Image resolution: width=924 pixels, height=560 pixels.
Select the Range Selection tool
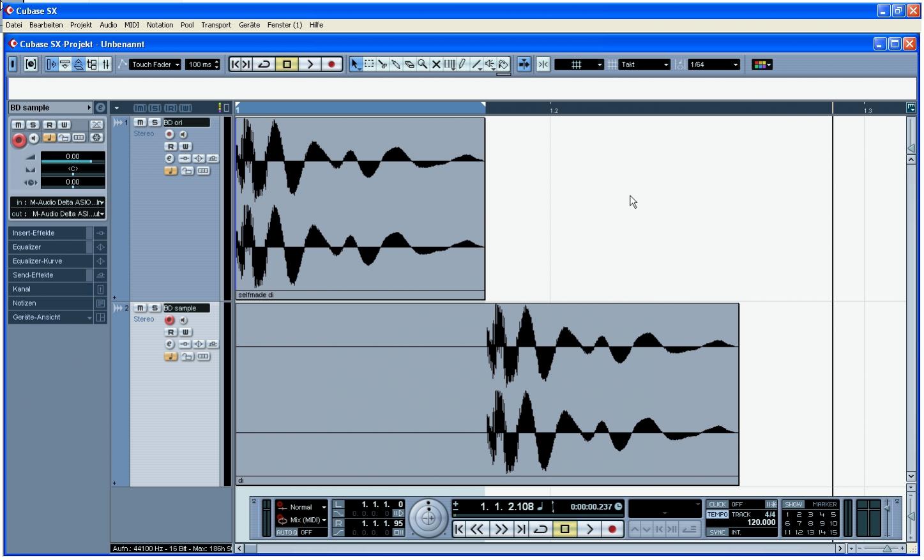click(x=369, y=64)
